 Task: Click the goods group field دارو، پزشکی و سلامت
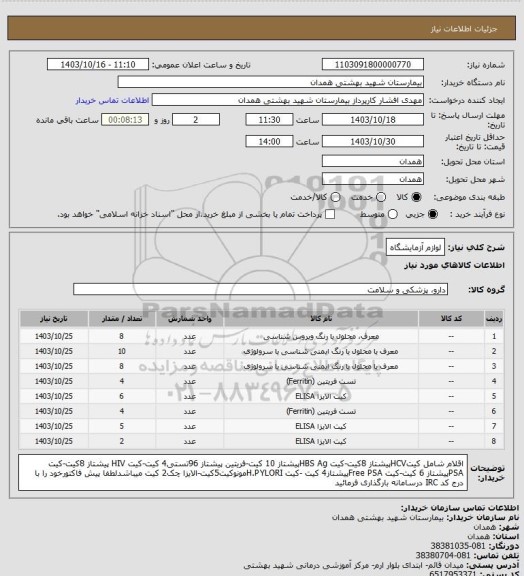click(260, 289)
